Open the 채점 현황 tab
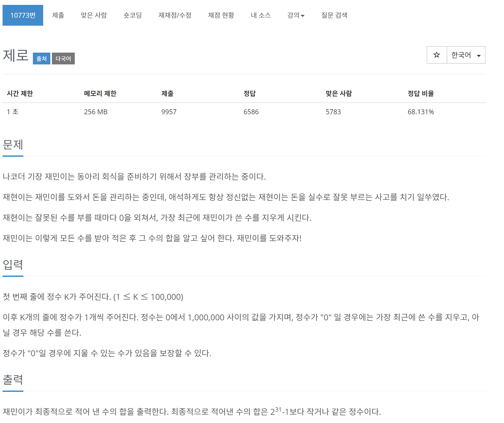Screen dimensions: 504x423 click(221, 15)
